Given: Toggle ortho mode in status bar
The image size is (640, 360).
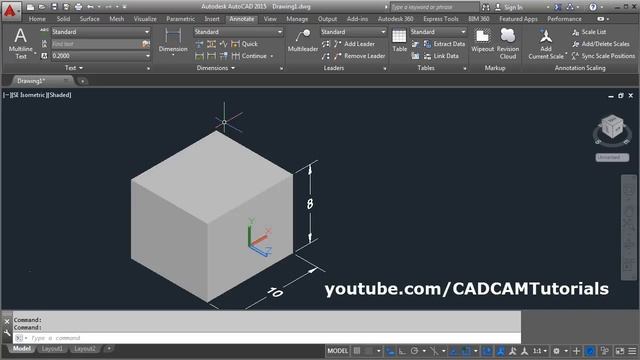Looking at the screenshot, I should coord(402,351).
